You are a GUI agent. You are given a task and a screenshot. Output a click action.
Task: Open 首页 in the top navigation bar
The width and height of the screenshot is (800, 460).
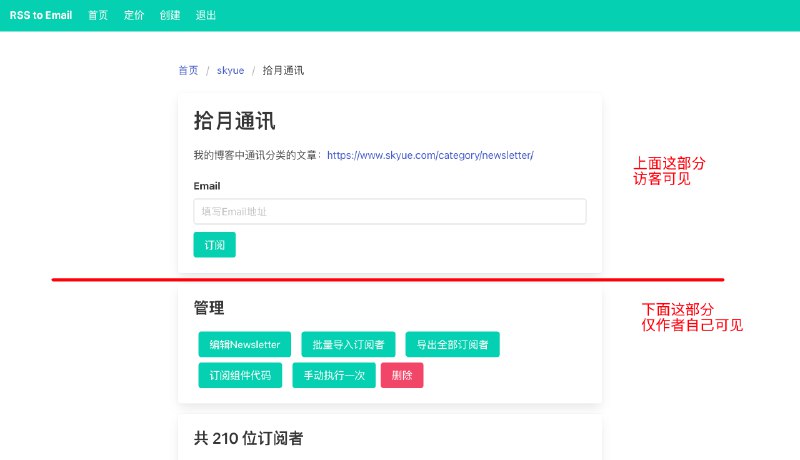tap(98, 16)
